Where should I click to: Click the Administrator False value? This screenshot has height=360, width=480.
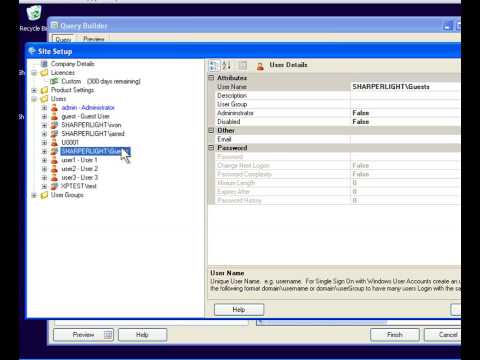coord(405,113)
